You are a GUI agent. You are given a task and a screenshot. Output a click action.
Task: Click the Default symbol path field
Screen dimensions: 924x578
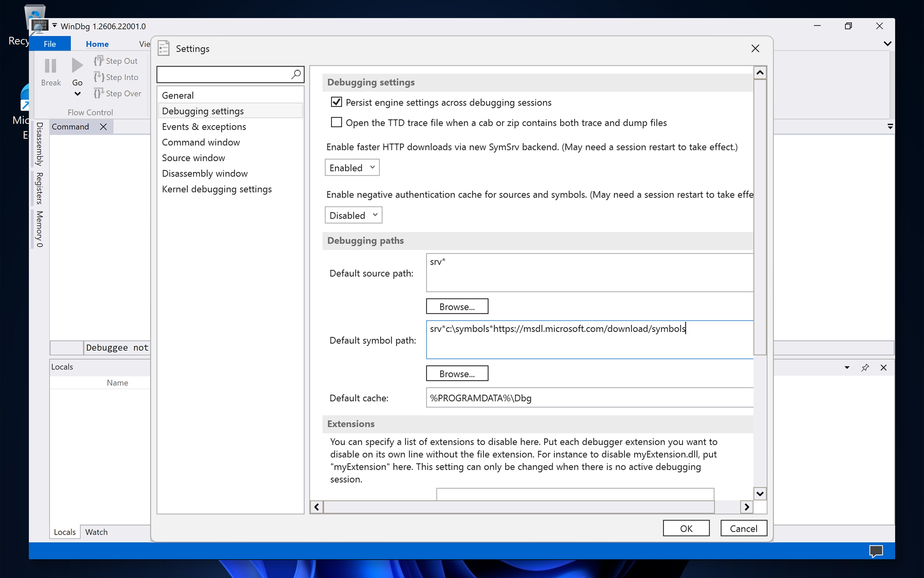pyautogui.click(x=590, y=340)
